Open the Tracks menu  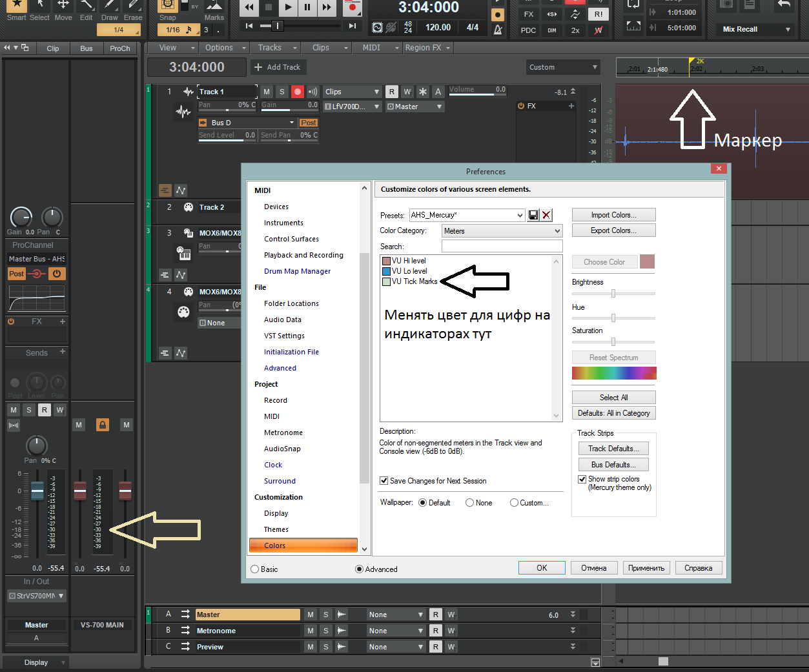(274, 48)
